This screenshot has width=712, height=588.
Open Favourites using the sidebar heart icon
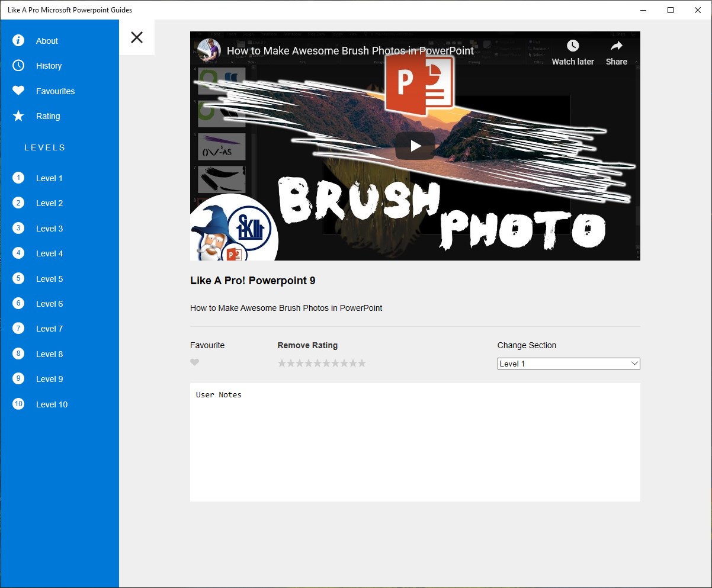pyautogui.click(x=18, y=91)
